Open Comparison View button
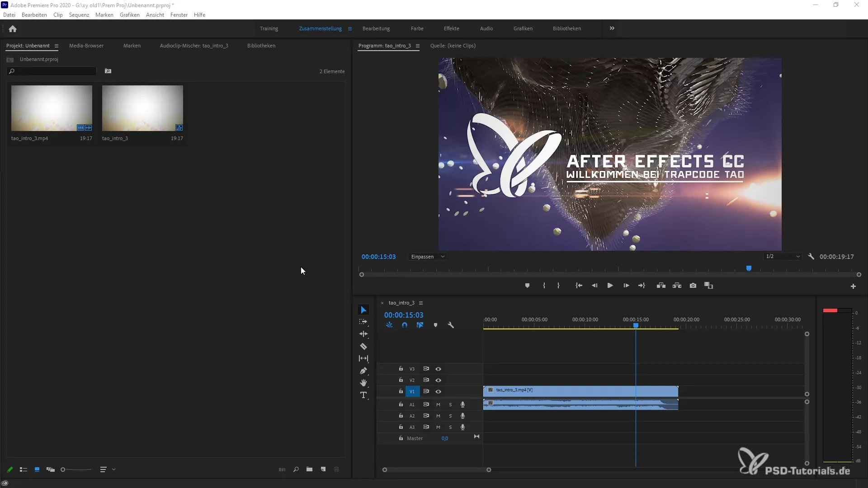Viewport: 868px width, 488px height. (709, 286)
